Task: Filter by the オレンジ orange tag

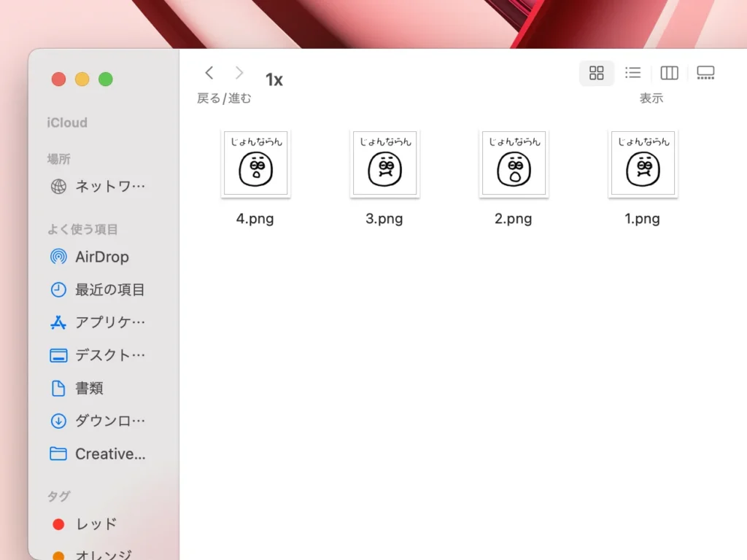Action: [103, 556]
